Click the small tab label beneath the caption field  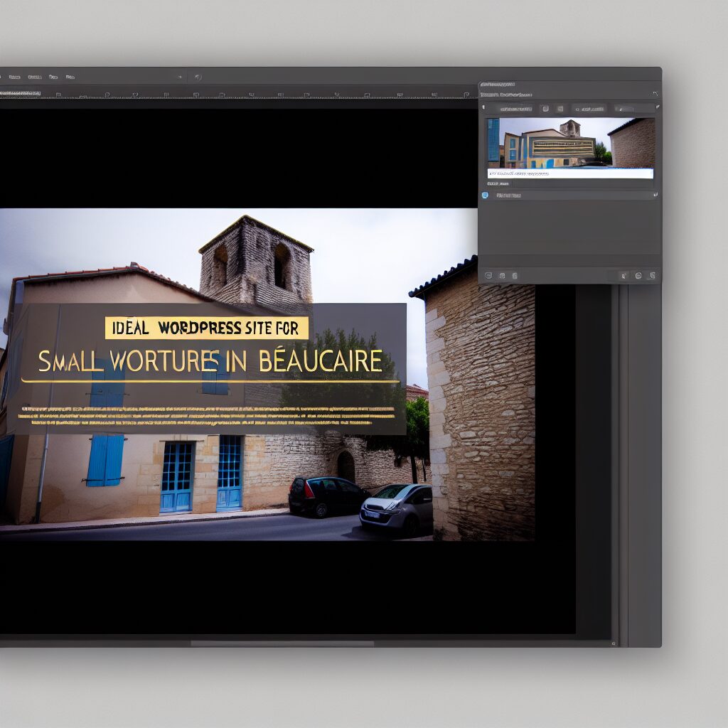pos(498,184)
